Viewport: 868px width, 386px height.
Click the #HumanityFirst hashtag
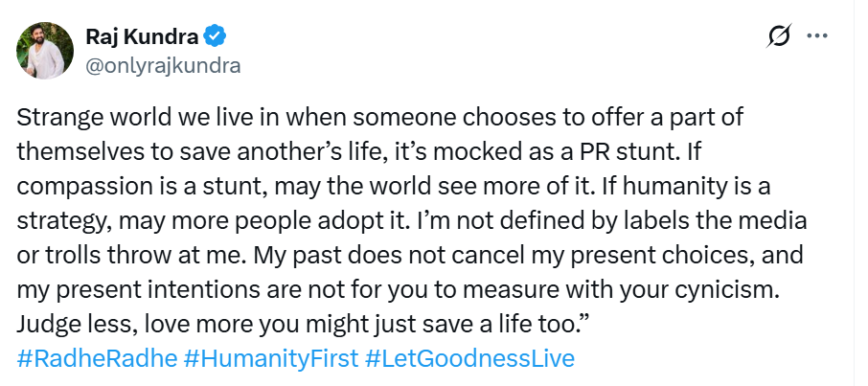click(270, 359)
